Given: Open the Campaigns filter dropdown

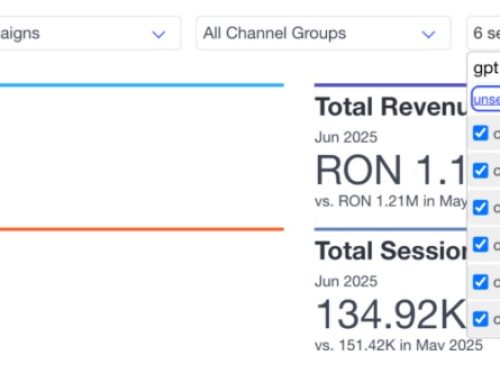Looking at the screenshot, I should click(x=90, y=33).
